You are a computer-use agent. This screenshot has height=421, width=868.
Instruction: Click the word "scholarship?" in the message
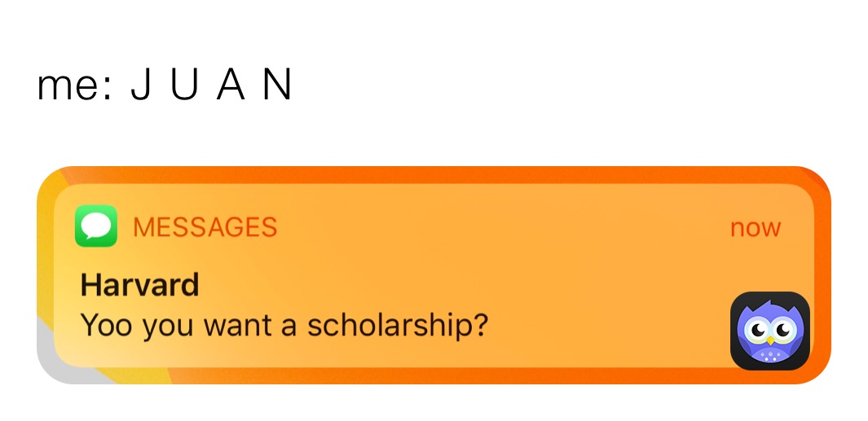point(398,326)
